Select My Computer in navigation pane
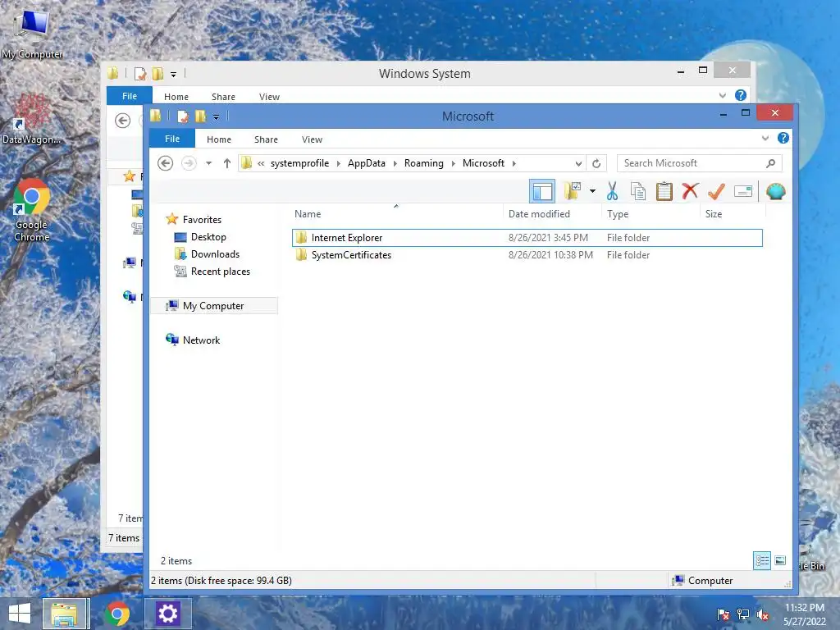 pos(213,305)
